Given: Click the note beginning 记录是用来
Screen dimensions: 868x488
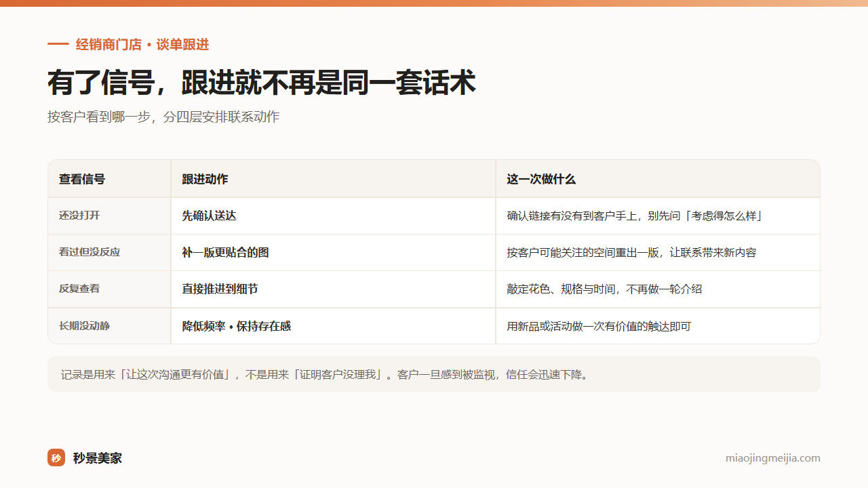Looking at the screenshot, I should pos(434,374).
